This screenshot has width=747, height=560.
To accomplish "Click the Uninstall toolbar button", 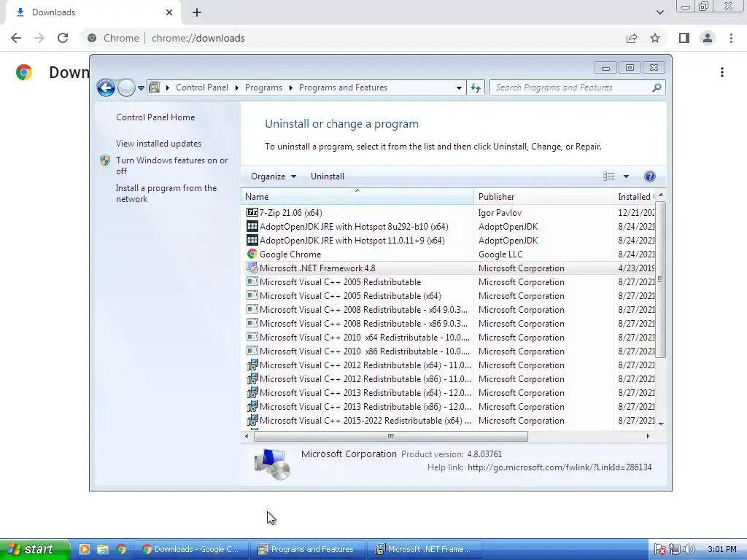I will 328,176.
